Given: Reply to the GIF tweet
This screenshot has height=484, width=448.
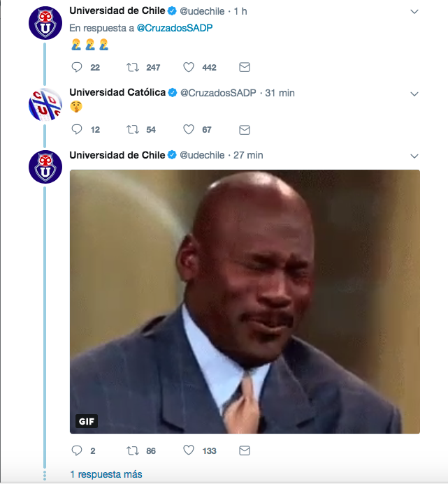Looking at the screenshot, I should (x=77, y=450).
